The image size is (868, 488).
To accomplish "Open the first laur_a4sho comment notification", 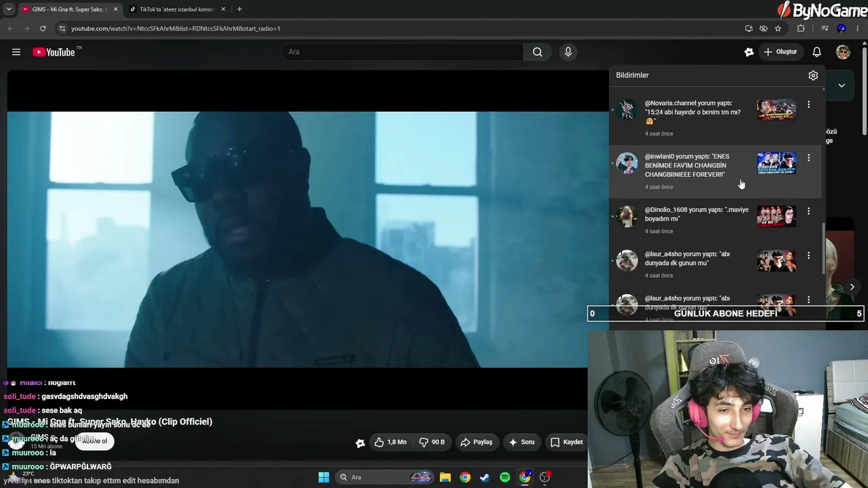I will click(715, 264).
